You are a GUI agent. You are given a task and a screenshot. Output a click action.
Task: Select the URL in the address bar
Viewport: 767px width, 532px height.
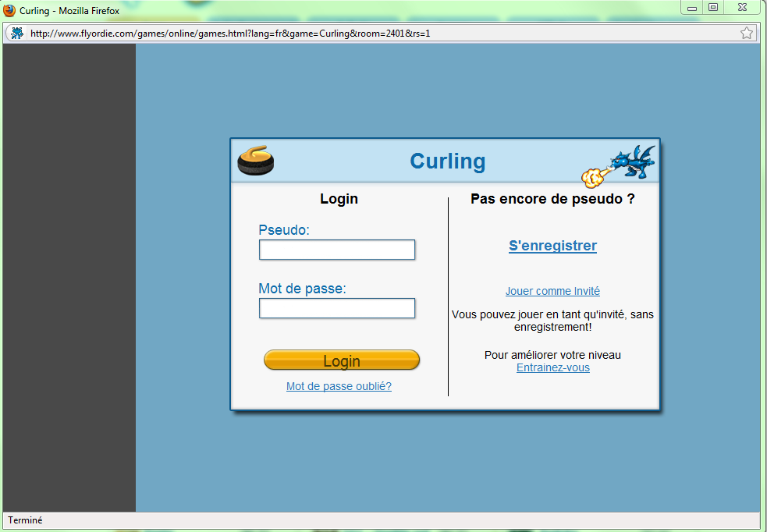pos(230,34)
